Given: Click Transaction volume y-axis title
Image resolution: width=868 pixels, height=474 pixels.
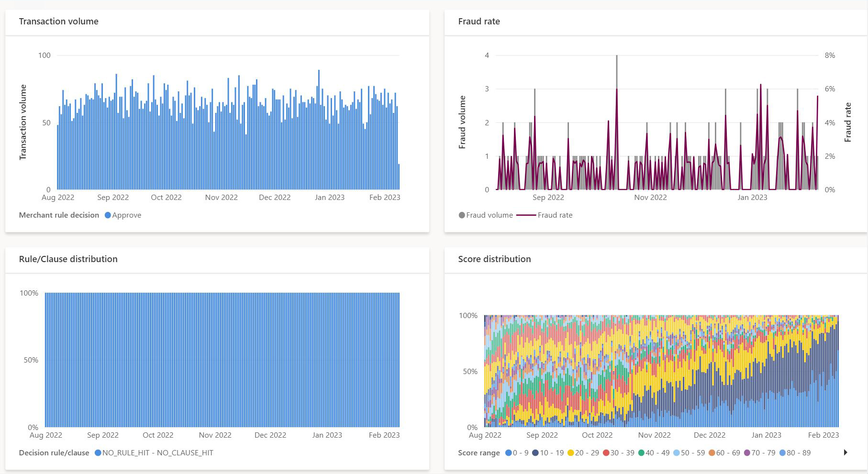Looking at the screenshot, I should coord(22,122).
